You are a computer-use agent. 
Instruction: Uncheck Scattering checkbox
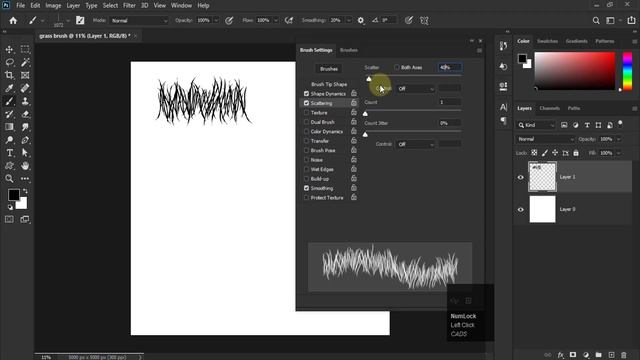coord(306,103)
